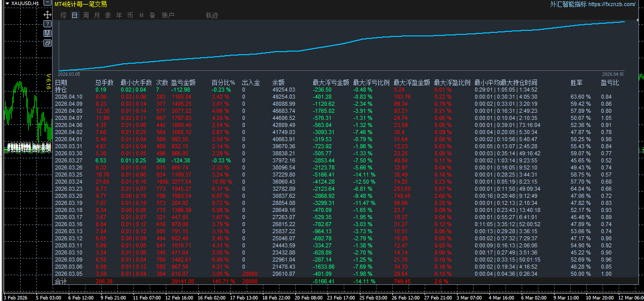The width and height of the screenshot is (644, 301).
Task: Click the 盈亏比 column header
Action: [610, 82]
